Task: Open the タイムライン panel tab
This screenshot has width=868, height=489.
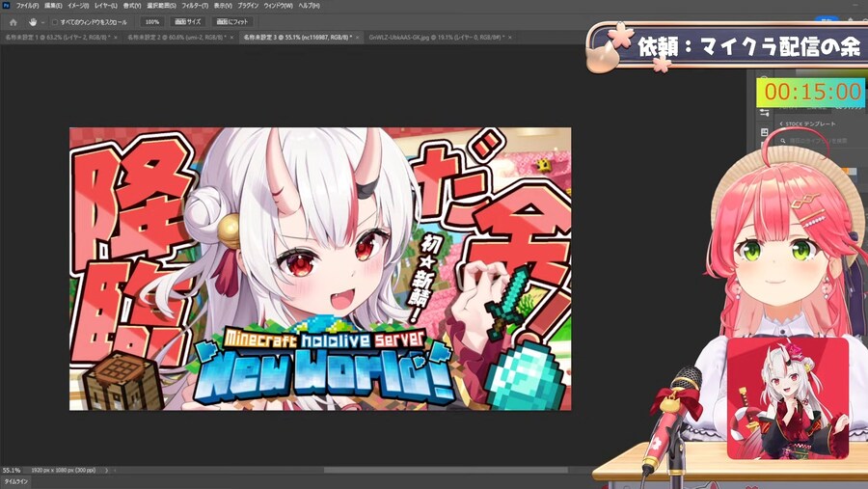Action: click(16, 482)
